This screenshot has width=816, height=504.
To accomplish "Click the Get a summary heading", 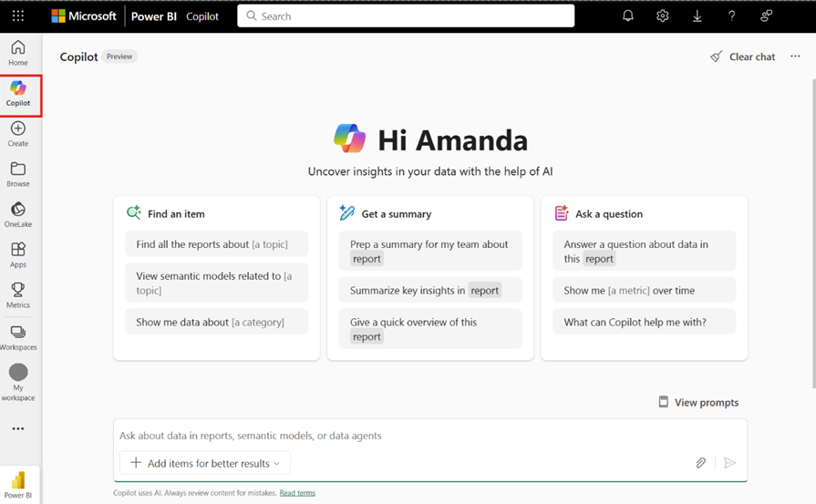I will pyautogui.click(x=396, y=214).
